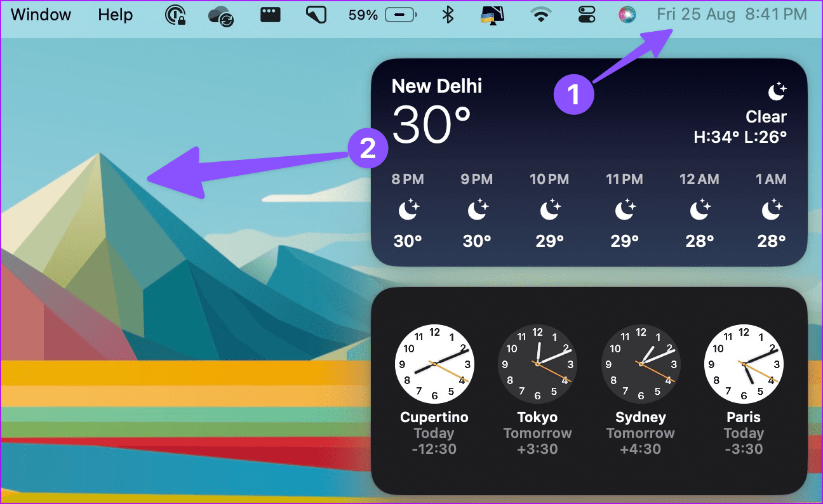This screenshot has height=504, width=823.
Task: Click the battery level indicator
Action: pyautogui.click(x=400, y=14)
